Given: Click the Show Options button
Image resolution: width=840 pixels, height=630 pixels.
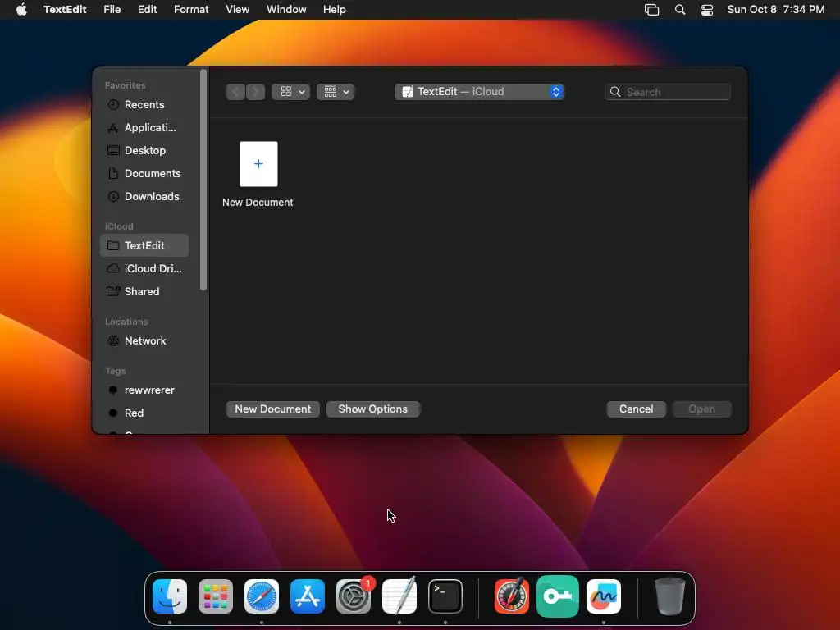Looking at the screenshot, I should [x=373, y=409].
